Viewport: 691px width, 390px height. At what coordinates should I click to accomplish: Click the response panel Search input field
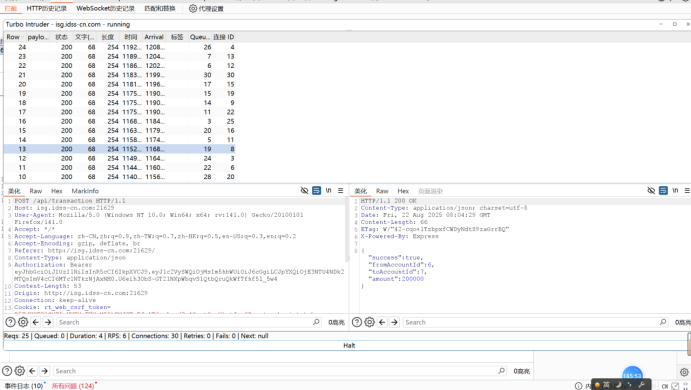pos(532,322)
